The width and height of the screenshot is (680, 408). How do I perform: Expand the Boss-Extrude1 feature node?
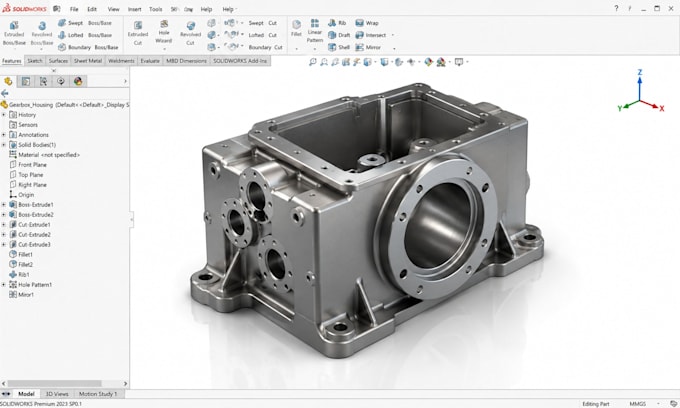pos(4,205)
